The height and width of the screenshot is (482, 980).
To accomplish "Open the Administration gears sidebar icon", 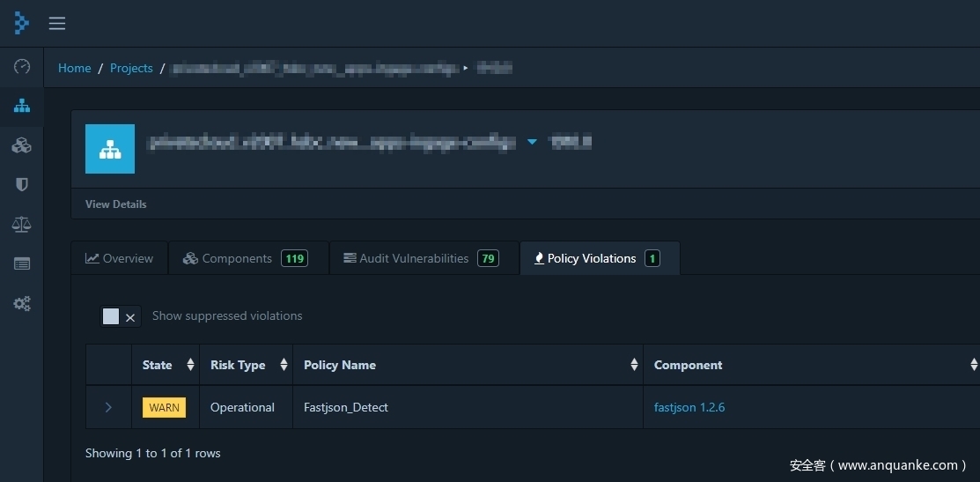I will pos(22,304).
